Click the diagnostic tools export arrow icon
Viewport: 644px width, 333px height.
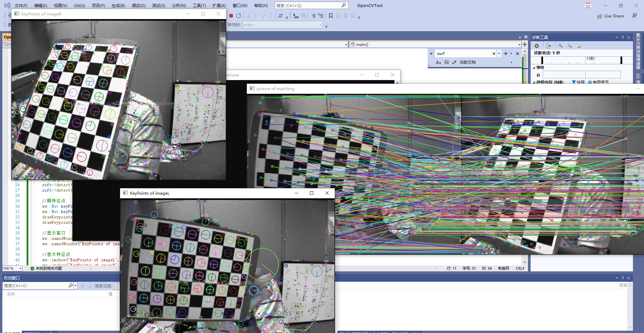point(549,46)
